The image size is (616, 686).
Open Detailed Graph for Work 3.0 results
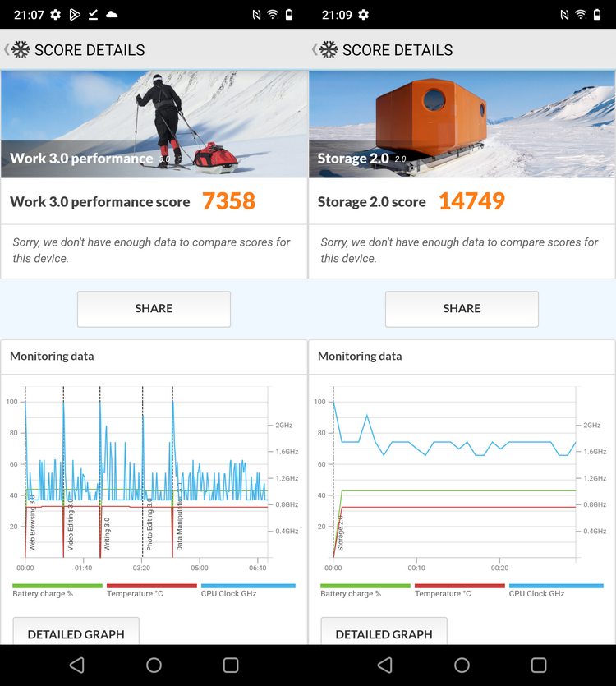click(76, 631)
